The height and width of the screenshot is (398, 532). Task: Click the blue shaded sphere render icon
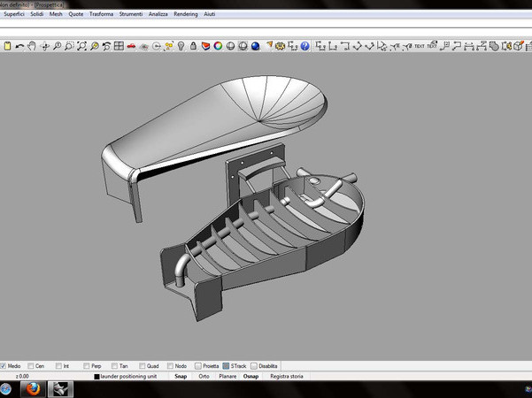point(256,46)
